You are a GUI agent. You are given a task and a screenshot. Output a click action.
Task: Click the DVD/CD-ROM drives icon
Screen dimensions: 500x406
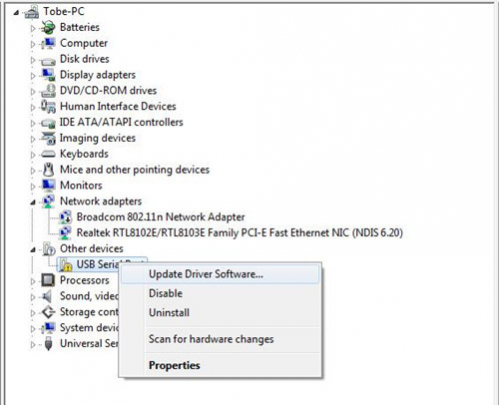click(x=49, y=91)
